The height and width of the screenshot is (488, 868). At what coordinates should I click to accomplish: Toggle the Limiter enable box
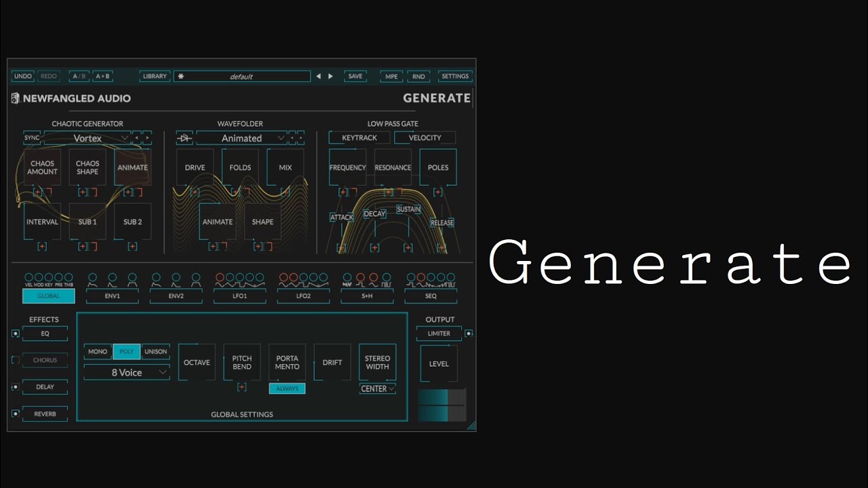(x=469, y=333)
